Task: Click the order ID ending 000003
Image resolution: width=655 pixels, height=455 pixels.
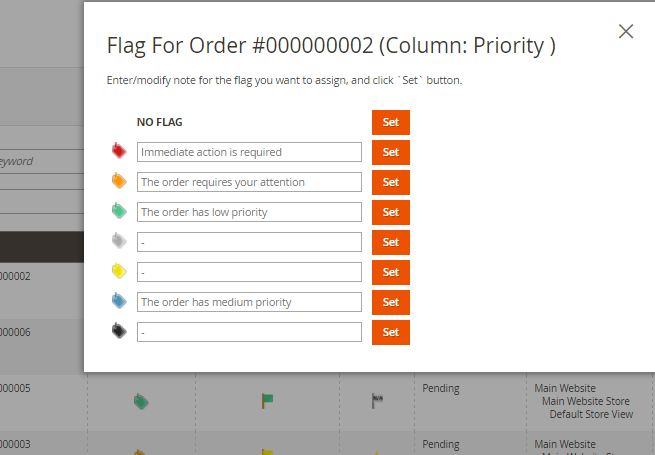Action: pyautogui.click(x=15, y=445)
